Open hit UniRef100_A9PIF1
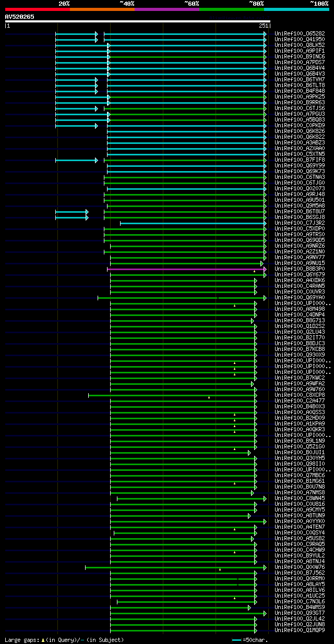 coord(300,51)
